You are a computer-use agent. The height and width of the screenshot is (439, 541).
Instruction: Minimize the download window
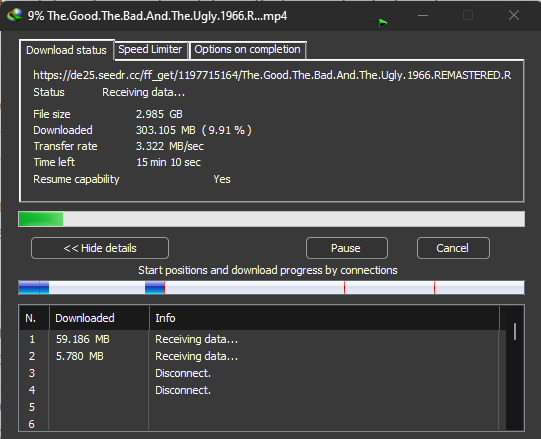point(423,16)
